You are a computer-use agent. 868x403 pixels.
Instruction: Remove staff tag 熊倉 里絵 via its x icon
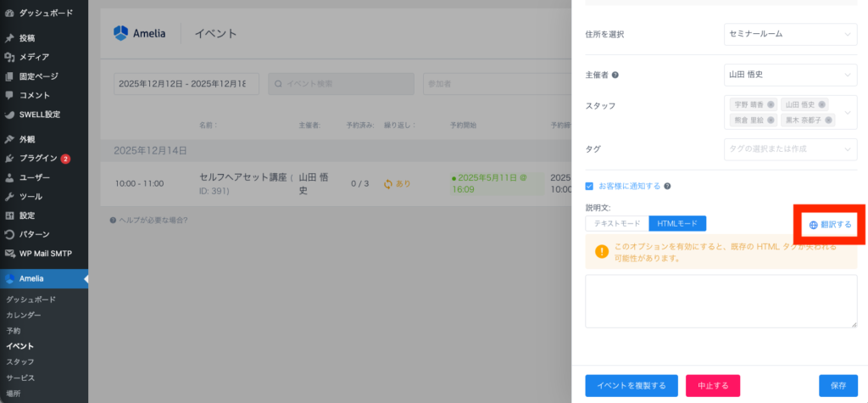[770, 120]
